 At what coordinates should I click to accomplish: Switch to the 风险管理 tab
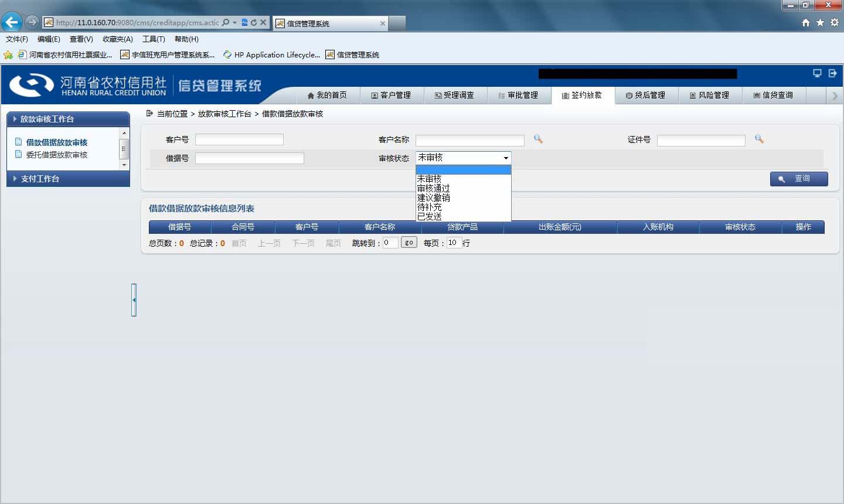click(710, 95)
